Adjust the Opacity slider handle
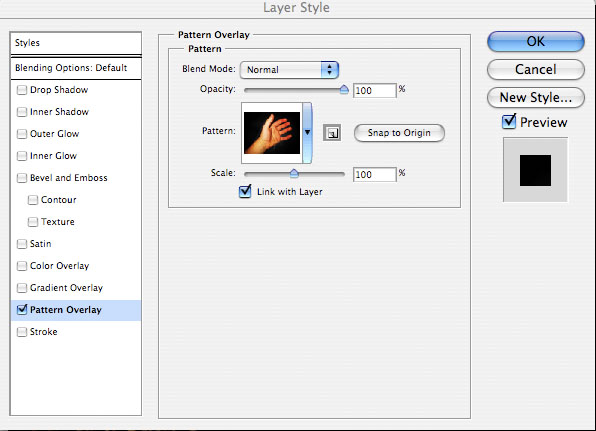 344,90
